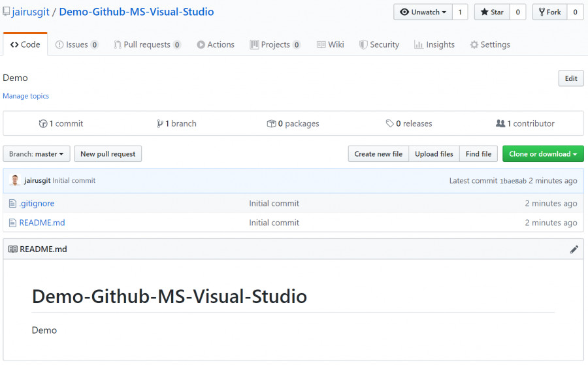Click Initial commit message on .gitignore row
Screen dimensions: 588x365
[274, 204]
